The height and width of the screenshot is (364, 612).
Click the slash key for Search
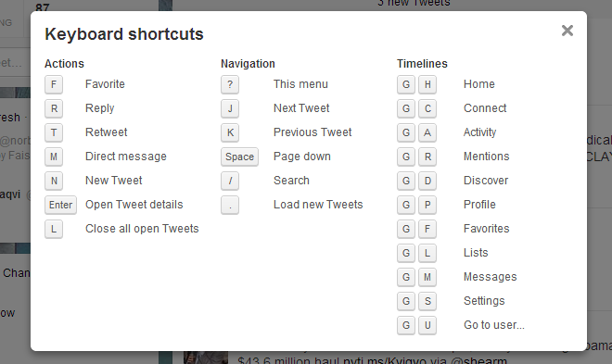click(230, 181)
